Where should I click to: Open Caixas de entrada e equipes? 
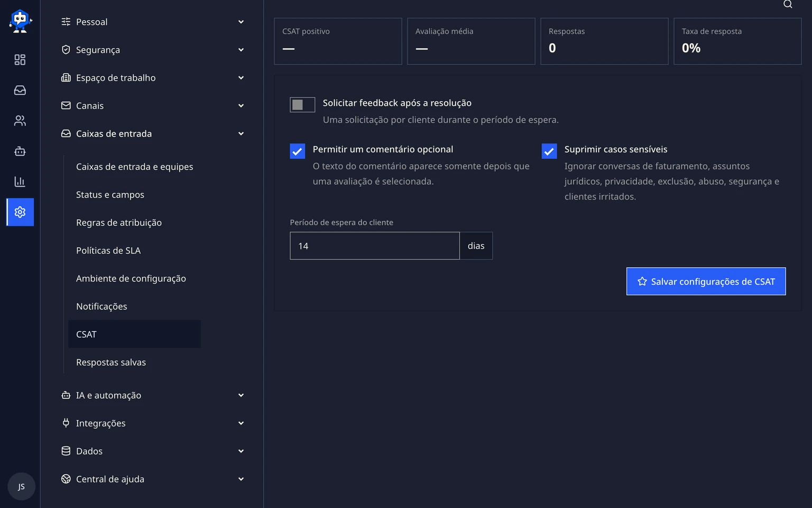[135, 167]
